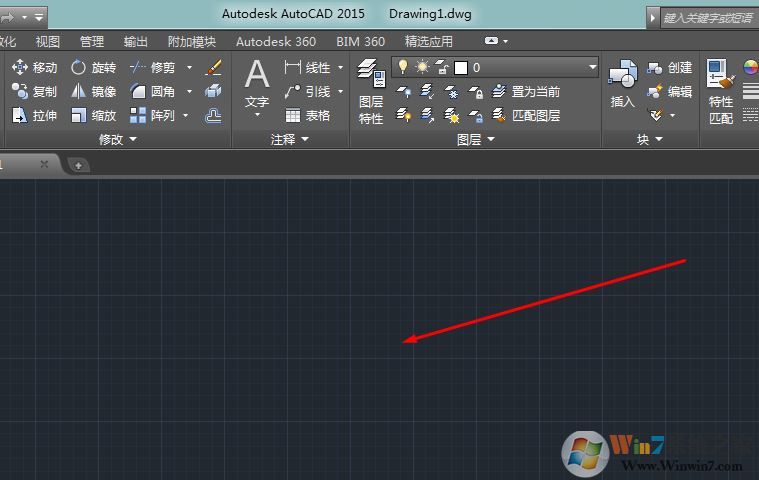
Task: Expand the Modify (修改) panel
Action: (118, 139)
